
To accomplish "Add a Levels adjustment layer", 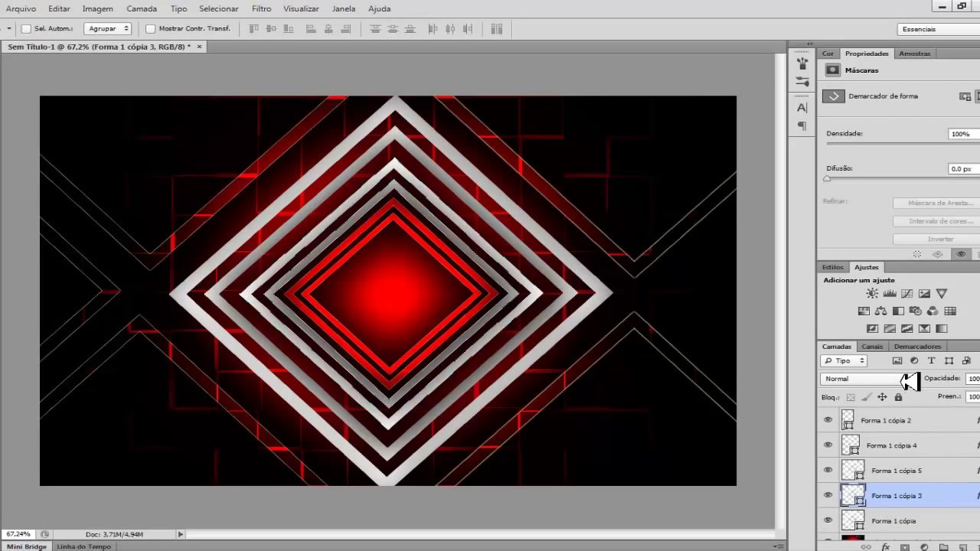I will click(x=890, y=294).
